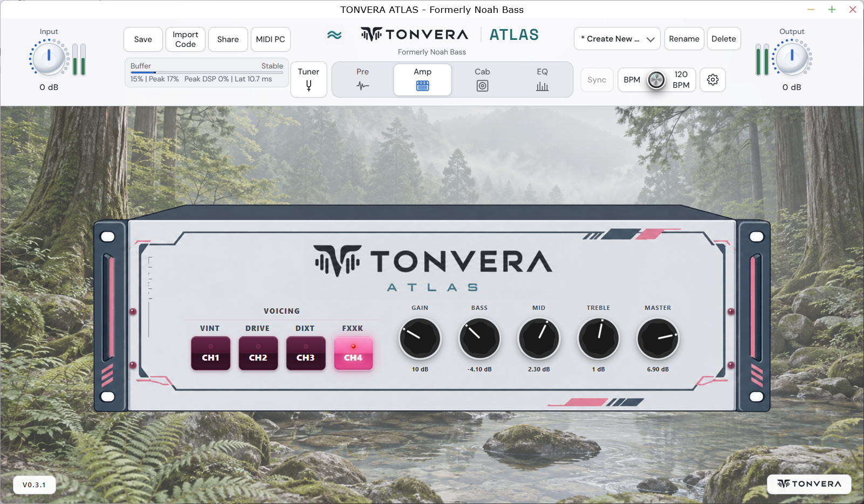Image resolution: width=864 pixels, height=504 pixels.
Task: Enable the CH1 VINT voicing
Action: (210, 353)
